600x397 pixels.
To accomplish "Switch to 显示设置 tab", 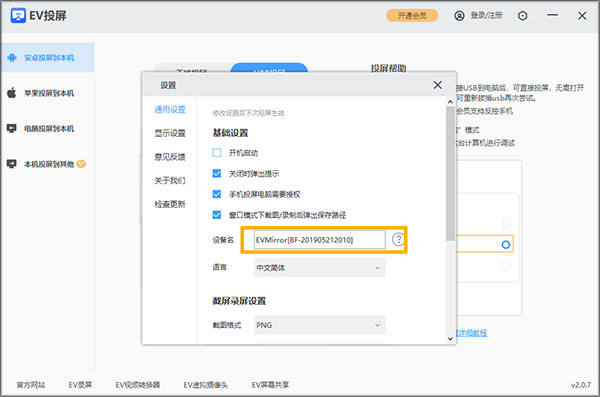I will [170, 133].
